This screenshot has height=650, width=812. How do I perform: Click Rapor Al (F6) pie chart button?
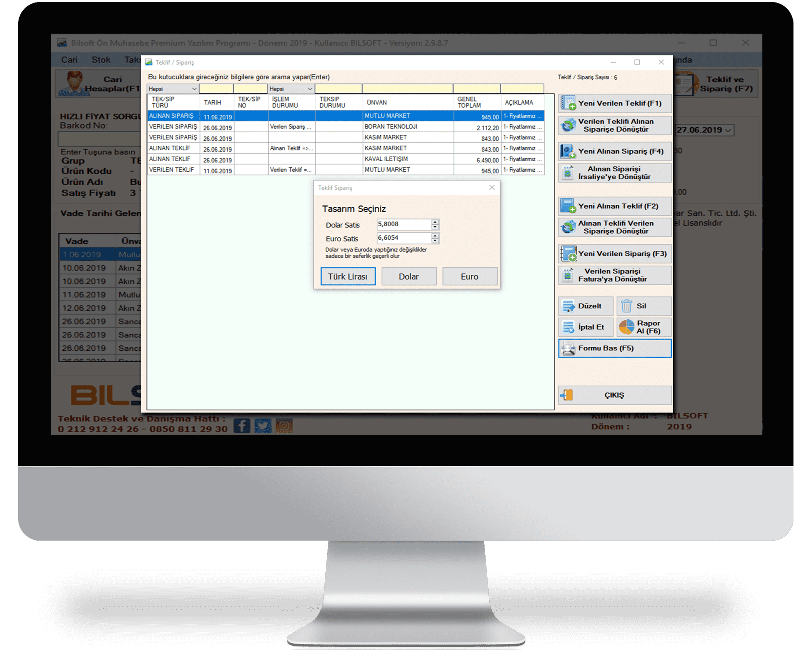tap(644, 327)
